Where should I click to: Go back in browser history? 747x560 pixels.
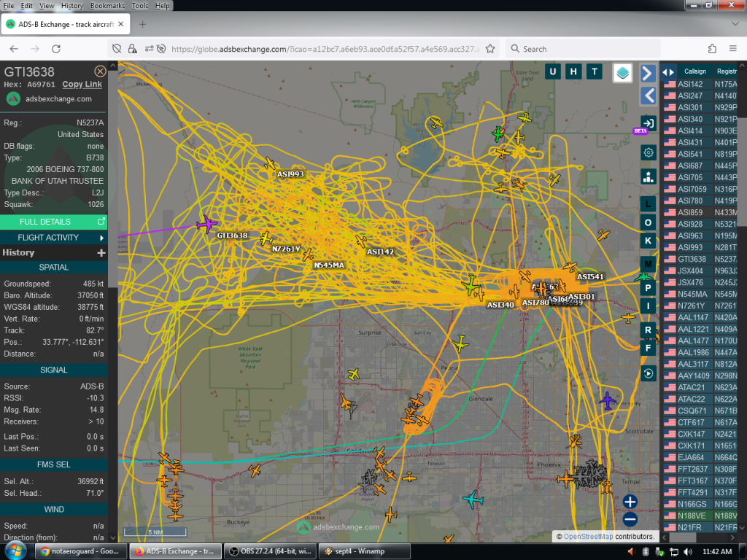click(14, 49)
